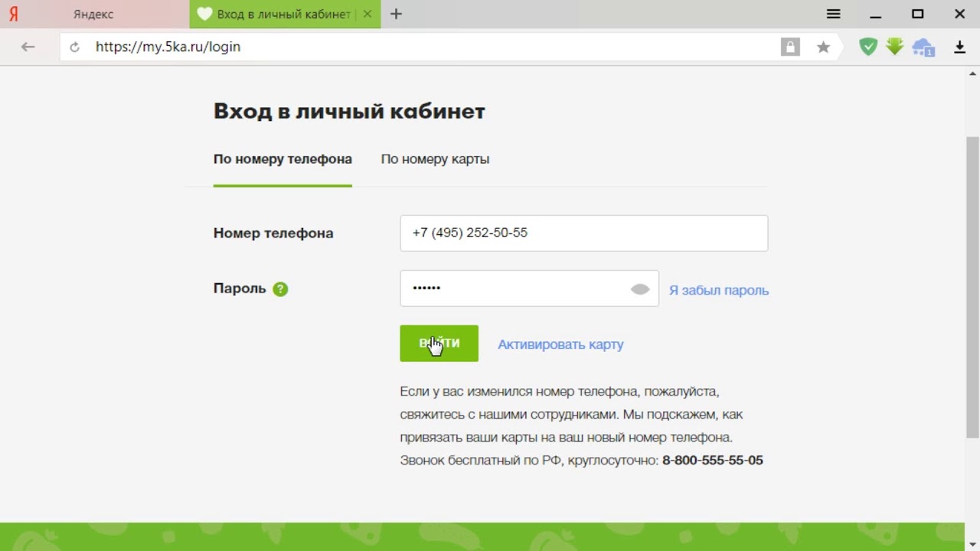Reload the page with refresh icon
Image resolution: width=980 pixels, height=551 pixels.
(74, 47)
